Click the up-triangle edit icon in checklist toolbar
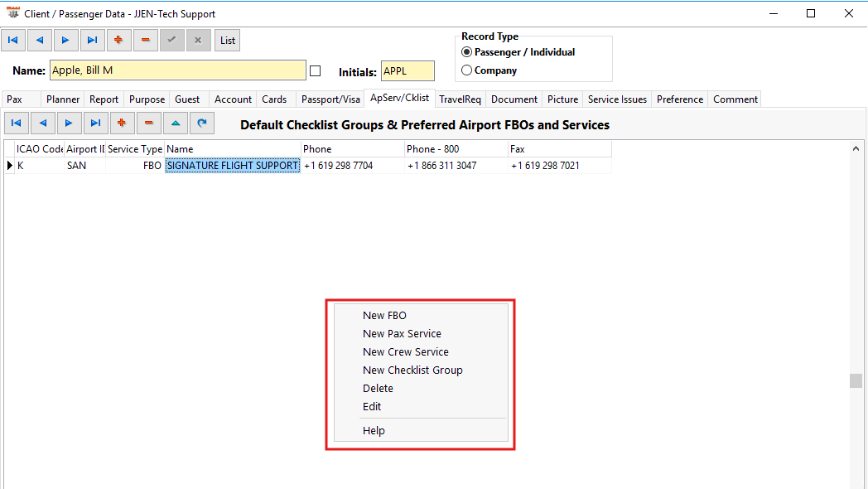Image resolution: width=868 pixels, height=489 pixels. pos(175,123)
